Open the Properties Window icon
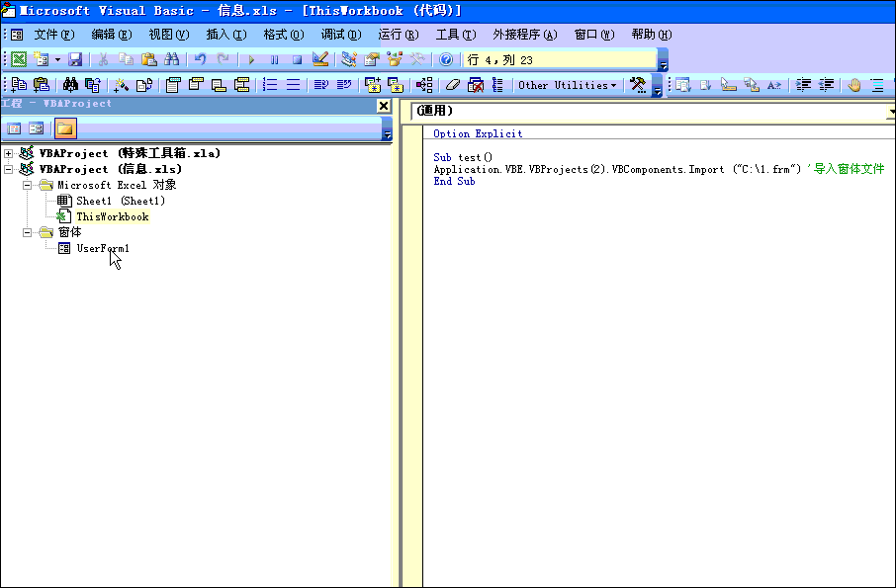Viewport: 896px width, 588px height. tap(372, 59)
